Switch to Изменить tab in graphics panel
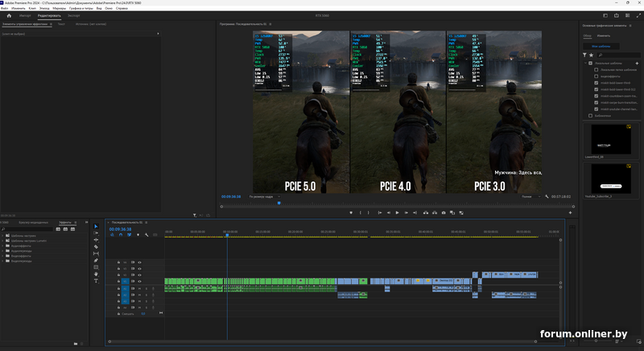This screenshot has height=351, width=644. click(603, 36)
